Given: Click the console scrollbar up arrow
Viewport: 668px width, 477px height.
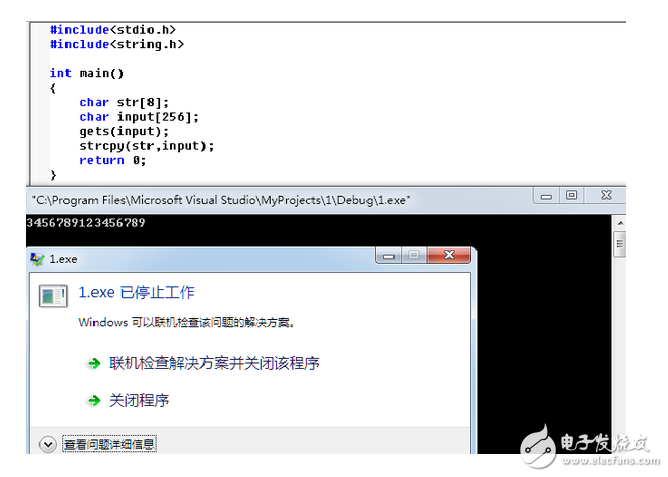Looking at the screenshot, I should [x=619, y=222].
